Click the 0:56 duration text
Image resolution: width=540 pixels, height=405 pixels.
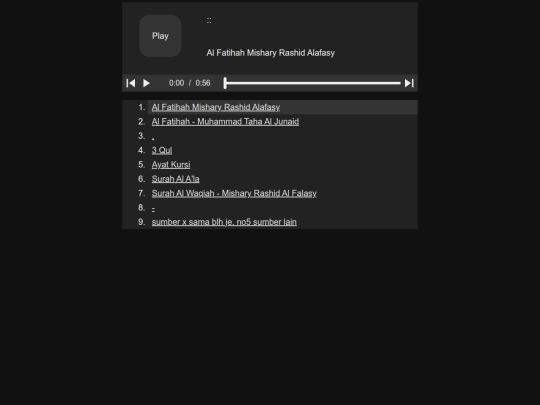pyautogui.click(x=203, y=83)
